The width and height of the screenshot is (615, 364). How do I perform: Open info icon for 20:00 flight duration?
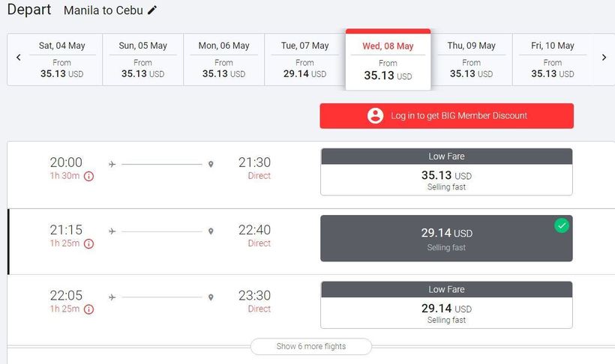tap(88, 177)
